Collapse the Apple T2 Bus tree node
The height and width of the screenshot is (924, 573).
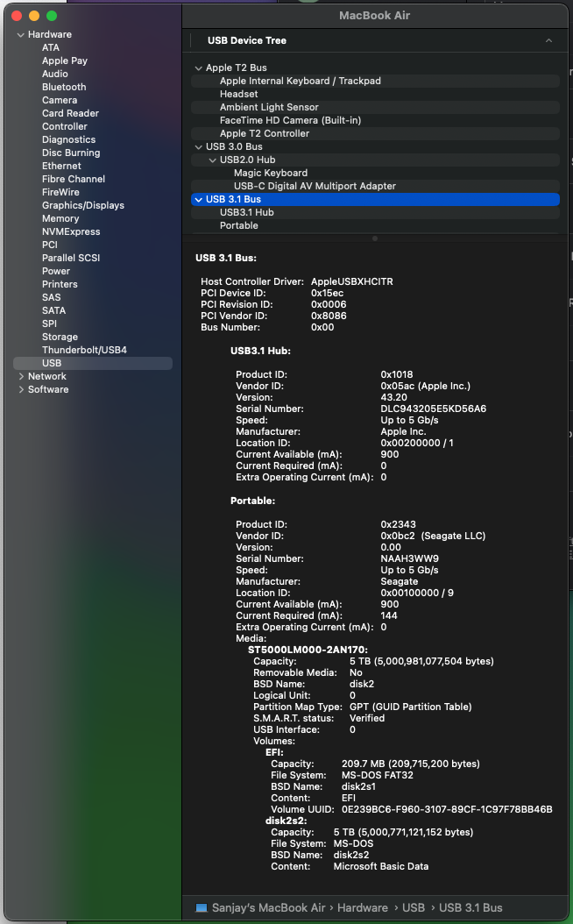point(199,68)
